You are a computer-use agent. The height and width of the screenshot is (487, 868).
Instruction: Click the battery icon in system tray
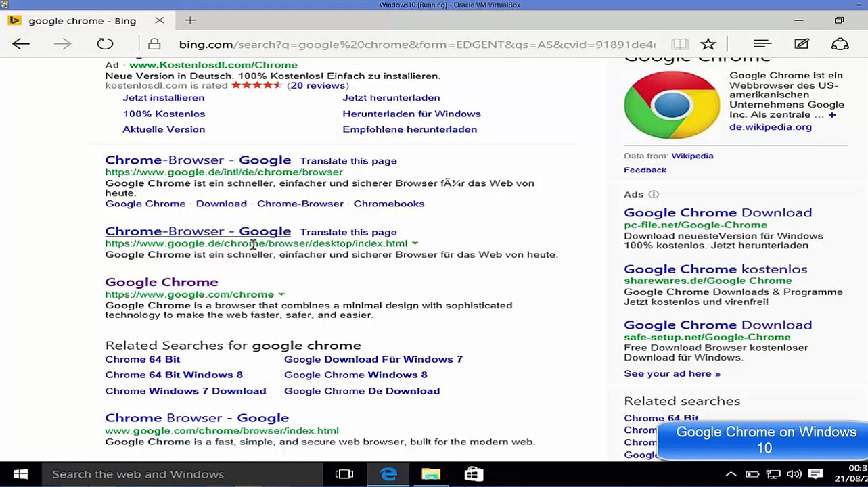tap(752, 474)
